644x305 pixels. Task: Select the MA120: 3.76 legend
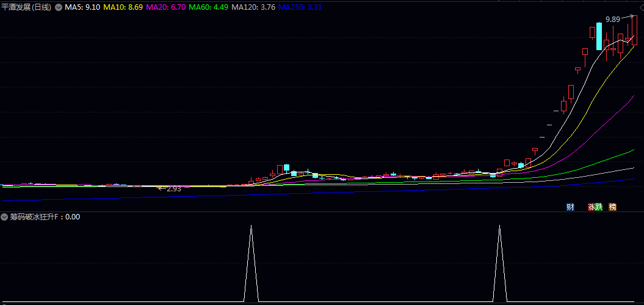[x=253, y=7]
